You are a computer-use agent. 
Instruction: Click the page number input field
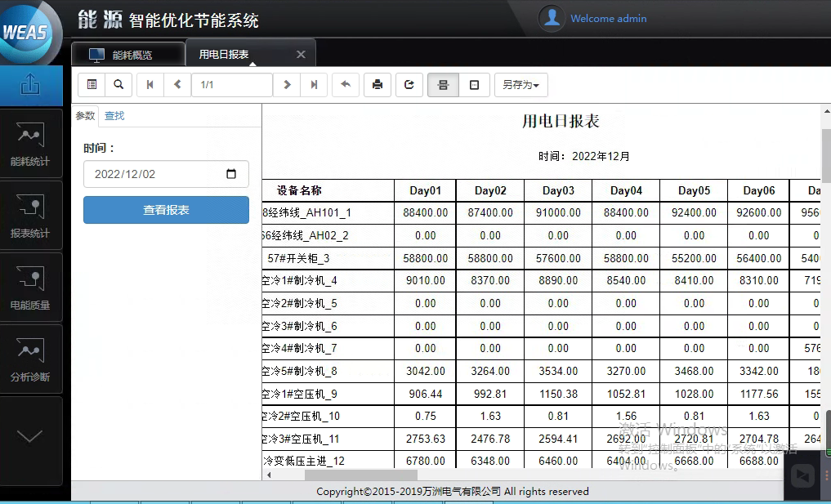coord(231,84)
